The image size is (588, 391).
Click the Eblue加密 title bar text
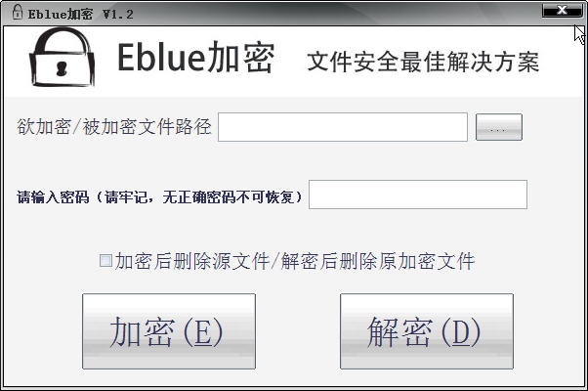click(x=60, y=15)
